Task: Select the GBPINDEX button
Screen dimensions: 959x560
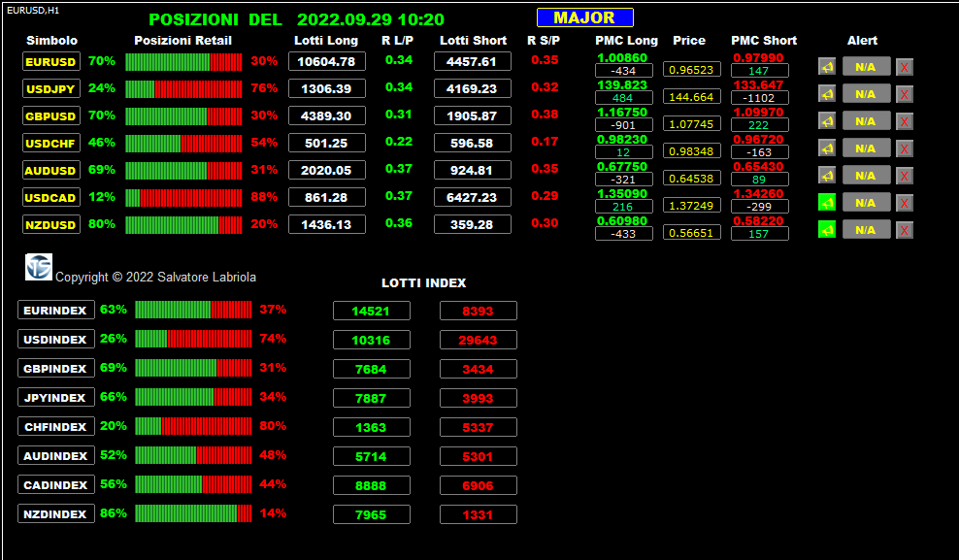Action: [55, 368]
